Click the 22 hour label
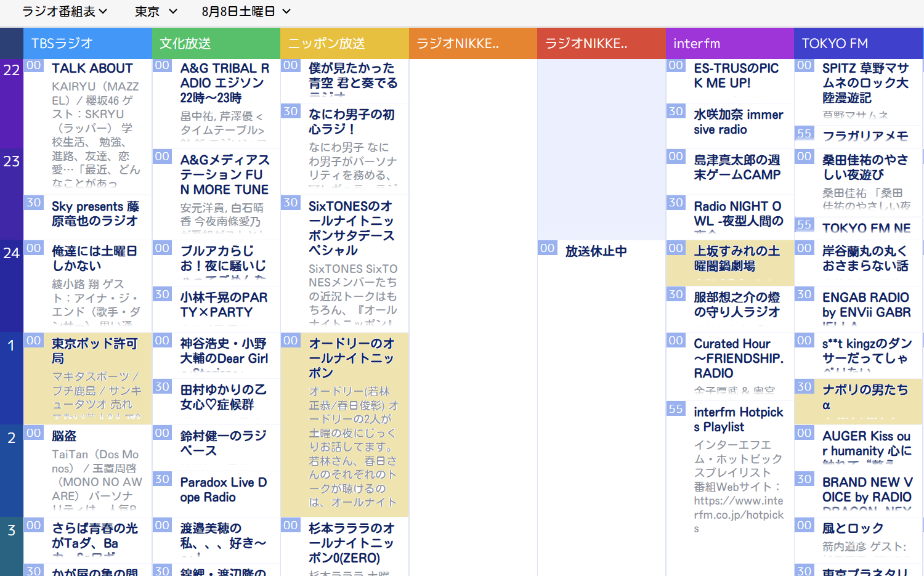Viewport: 924px width, 576px height. [12, 70]
